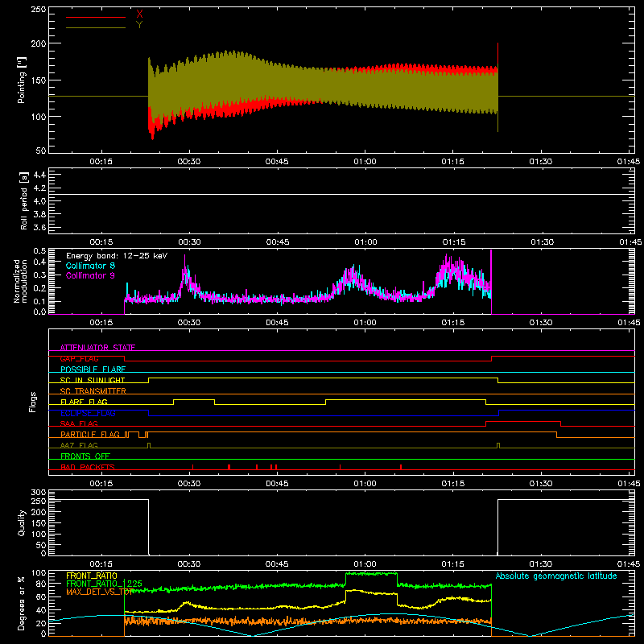644x644 pixels.
Task: Click the 200 tick on Pointing axis
Action: [39, 43]
